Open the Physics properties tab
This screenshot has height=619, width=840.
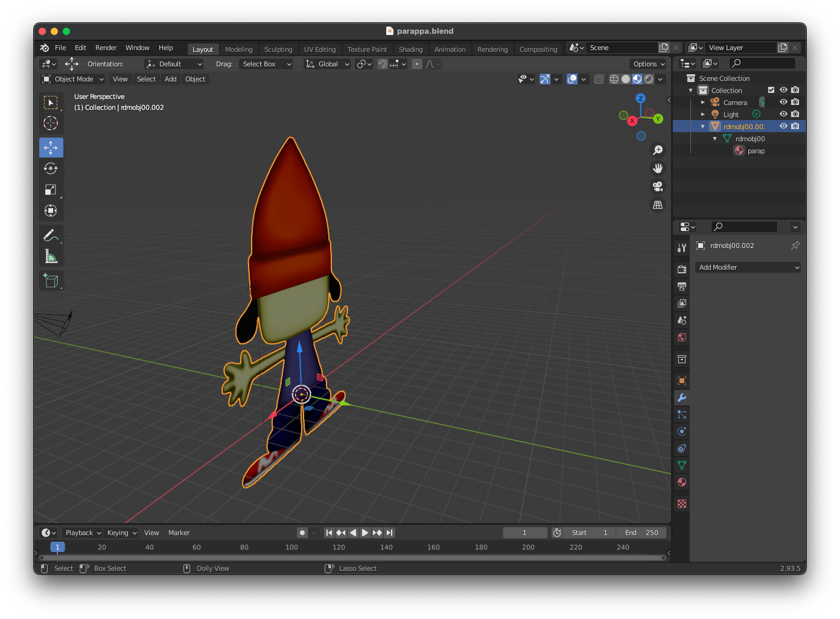point(682,431)
